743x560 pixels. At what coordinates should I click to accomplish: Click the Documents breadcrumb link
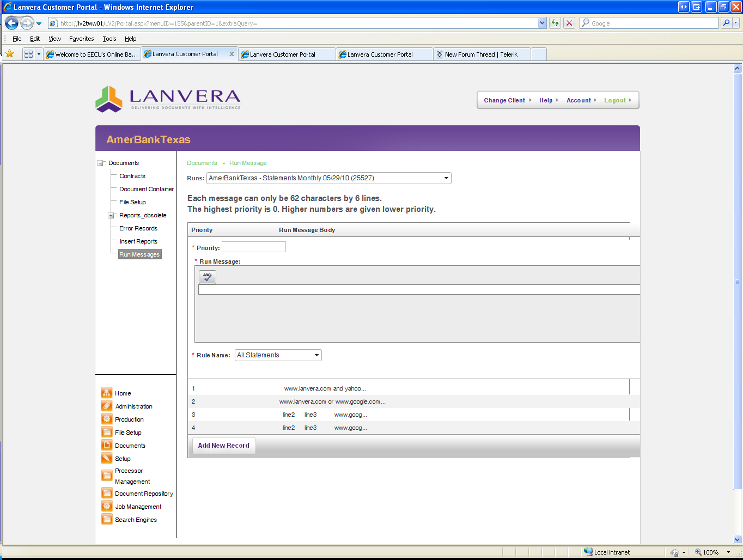pos(202,163)
